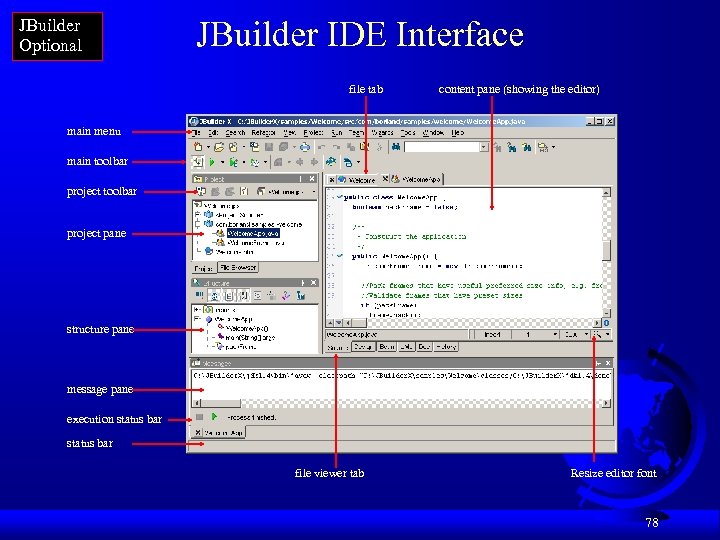This screenshot has height=540, width=720.
Task: Toggle the blue icon at structure toolbar end
Action: tap(301, 296)
